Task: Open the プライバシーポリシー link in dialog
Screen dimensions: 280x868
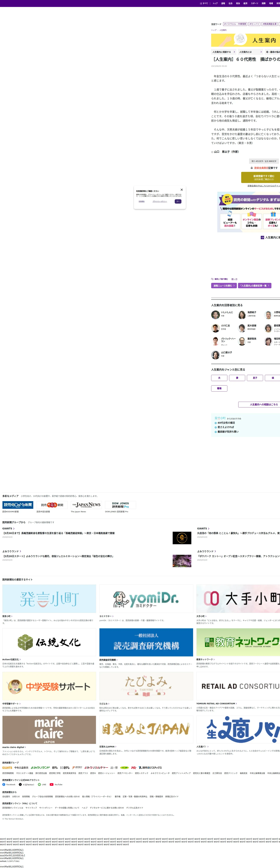Action: (160, 202)
